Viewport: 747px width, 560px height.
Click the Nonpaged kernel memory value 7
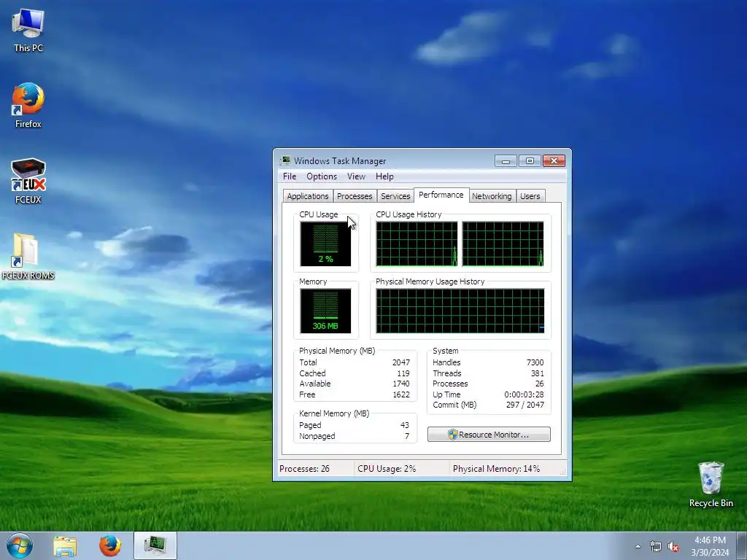click(407, 436)
